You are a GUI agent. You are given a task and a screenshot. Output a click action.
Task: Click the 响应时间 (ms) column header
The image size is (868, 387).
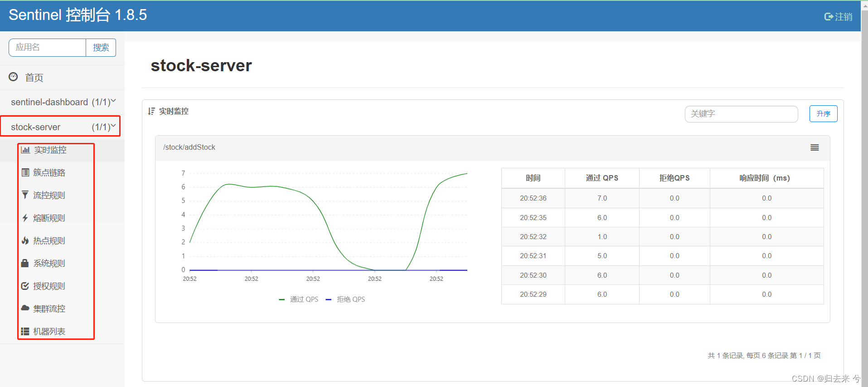[766, 178]
